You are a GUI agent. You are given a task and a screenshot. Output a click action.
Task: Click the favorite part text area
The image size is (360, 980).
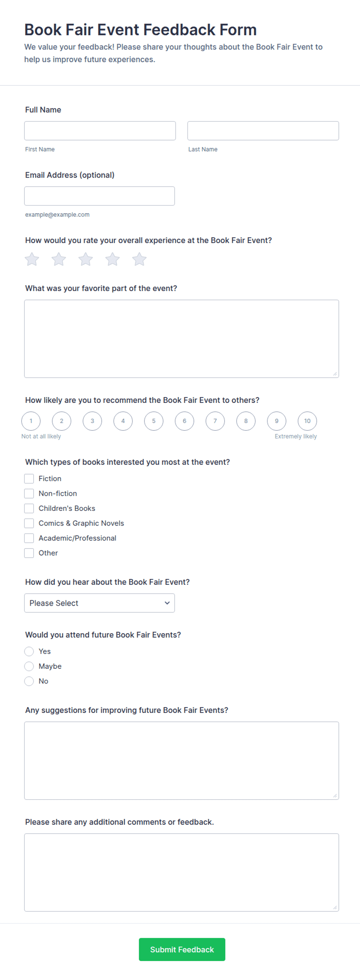[182, 339]
